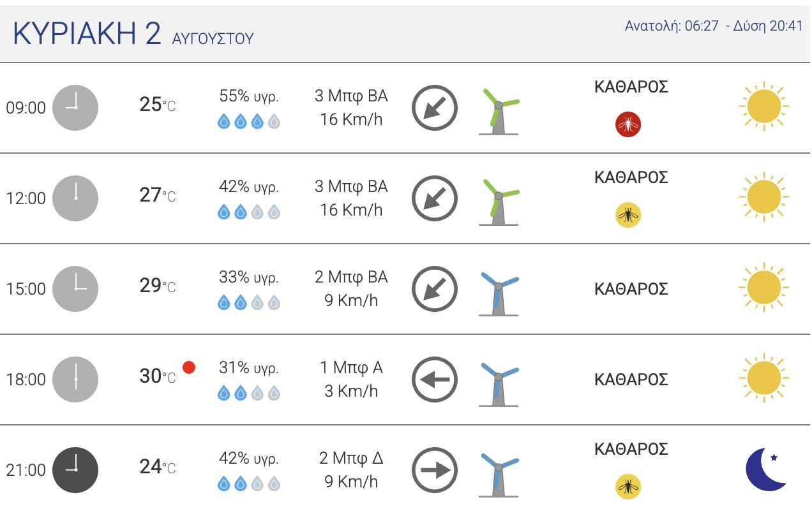Click the dark clock icon at 21:00
812x509 pixels.
(x=75, y=470)
